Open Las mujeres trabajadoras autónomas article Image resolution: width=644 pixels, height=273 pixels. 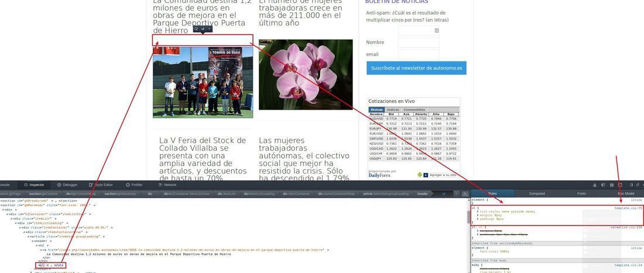click(x=304, y=159)
